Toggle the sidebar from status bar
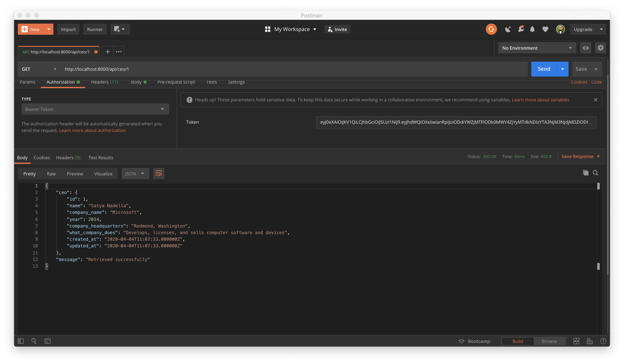 point(21,341)
